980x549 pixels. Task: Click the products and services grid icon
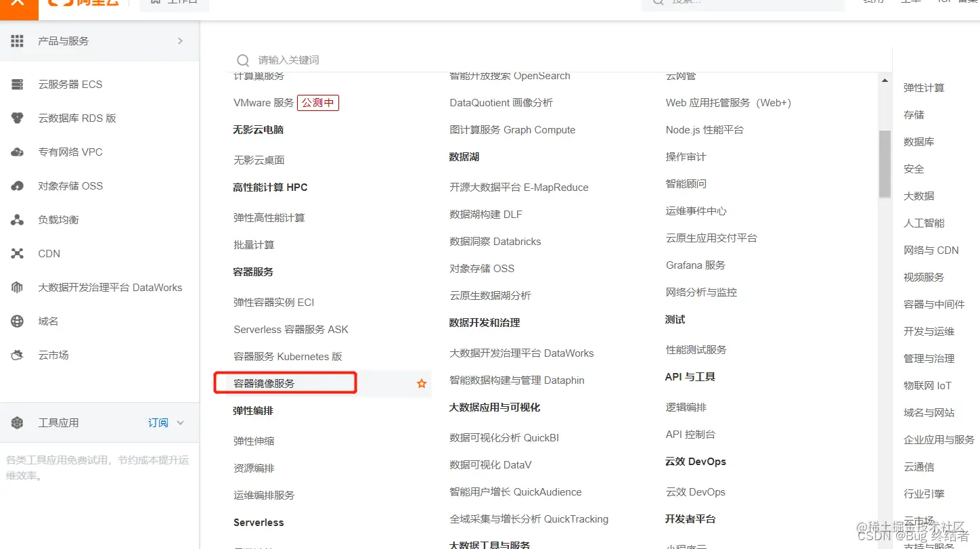pyautogui.click(x=17, y=41)
